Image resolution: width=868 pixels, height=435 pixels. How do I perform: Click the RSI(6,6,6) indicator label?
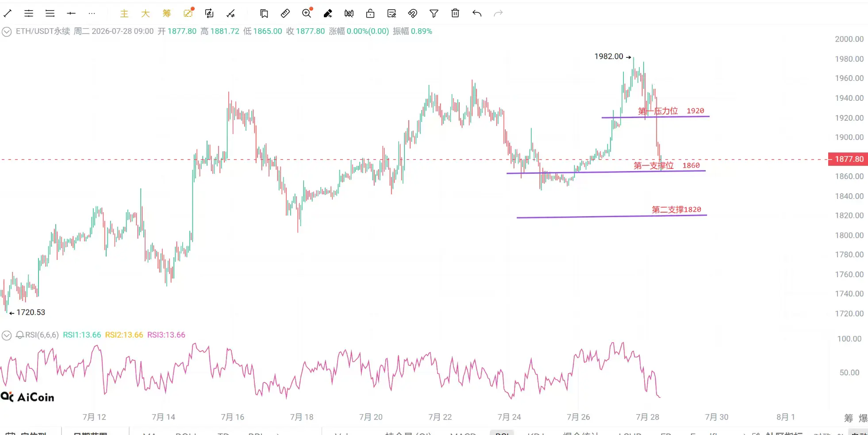click(42, 335)
